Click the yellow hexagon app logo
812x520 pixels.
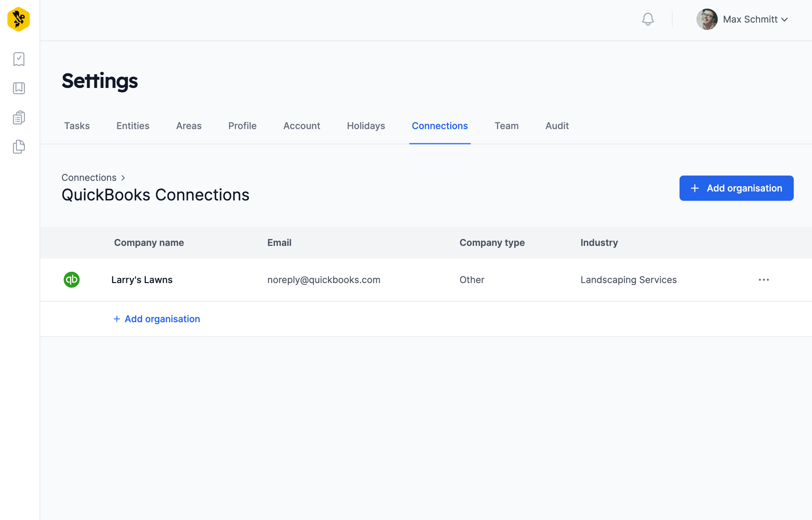[19, 19]
